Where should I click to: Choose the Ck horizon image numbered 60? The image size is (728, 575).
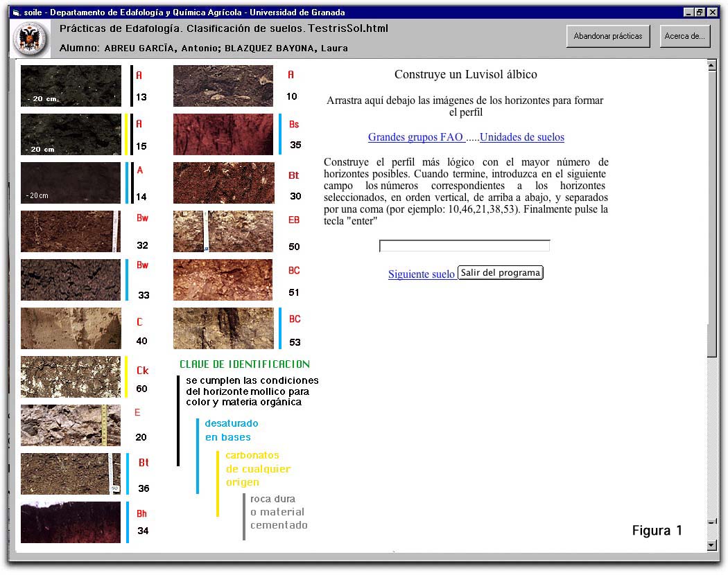pos(71,377)
